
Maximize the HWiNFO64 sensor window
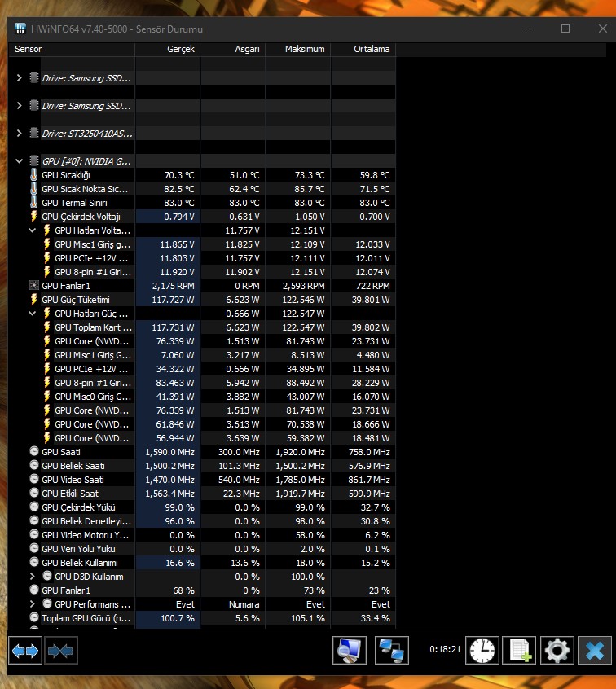pyautogui.click(x=565, y=29)
